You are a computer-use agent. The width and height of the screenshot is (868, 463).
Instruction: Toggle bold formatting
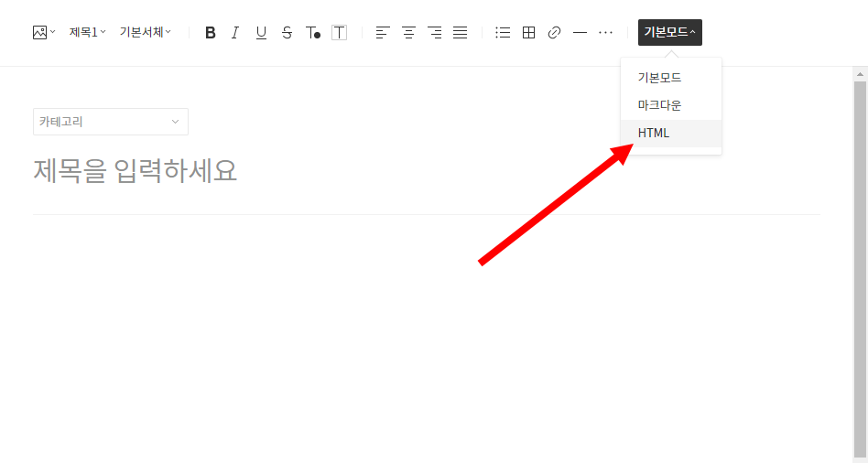coord(210,33)
